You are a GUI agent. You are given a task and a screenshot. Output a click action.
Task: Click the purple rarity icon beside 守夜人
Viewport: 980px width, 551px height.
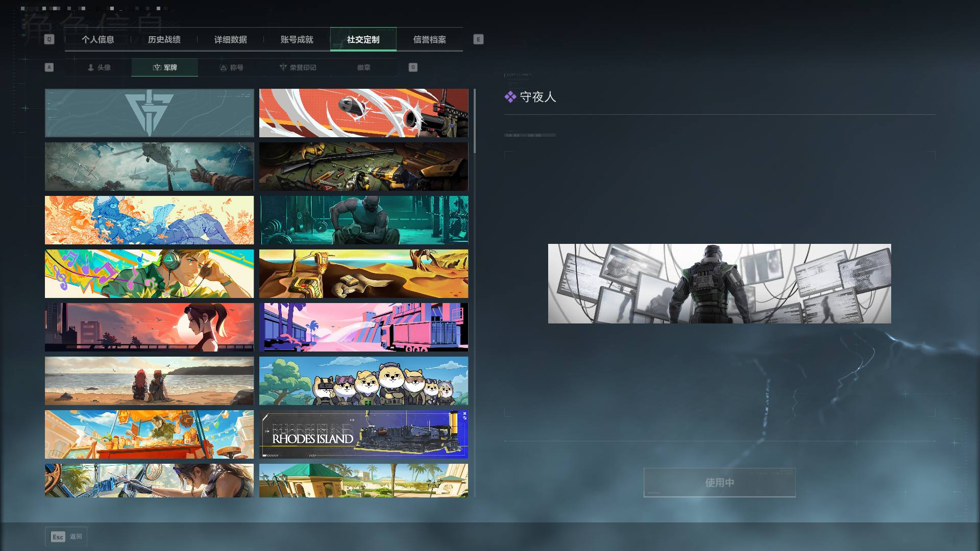coord(510,97)
